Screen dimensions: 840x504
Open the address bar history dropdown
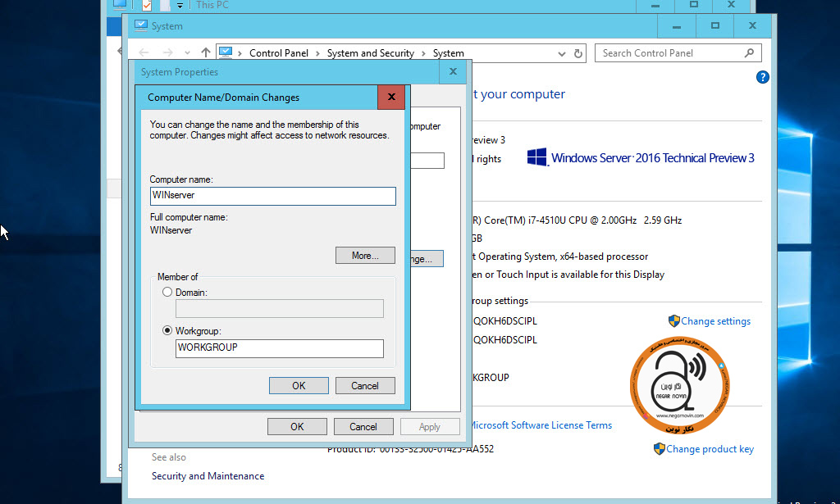click(561, 53)
